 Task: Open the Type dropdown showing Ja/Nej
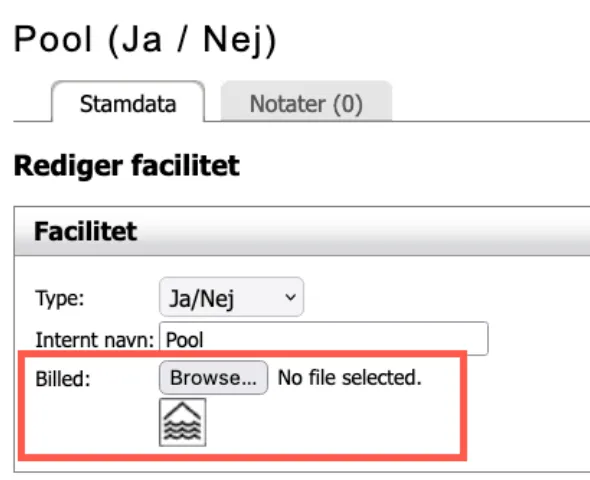click(x=231, y=297)
